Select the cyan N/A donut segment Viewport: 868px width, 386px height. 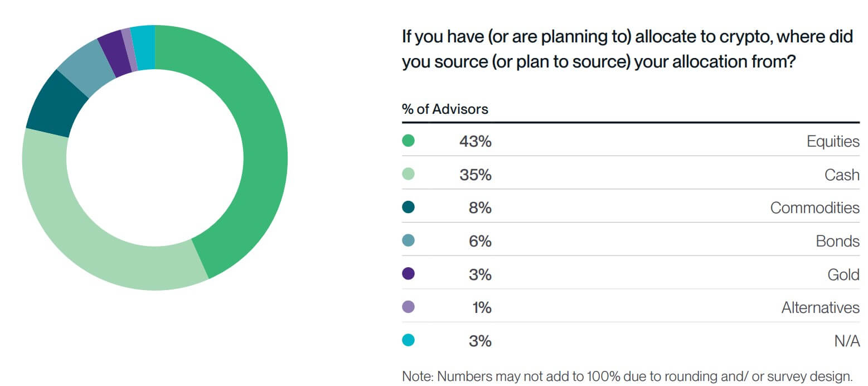(144, 47)
